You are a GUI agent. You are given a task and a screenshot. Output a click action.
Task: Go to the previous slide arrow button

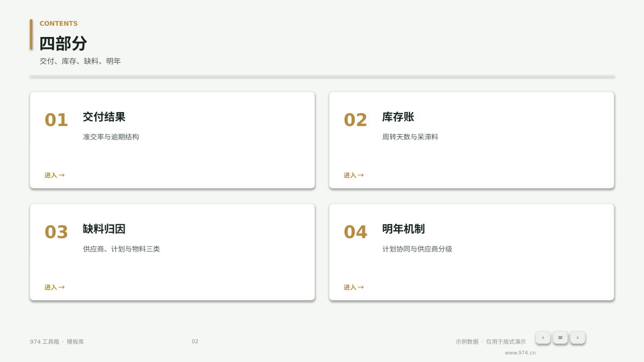(x=543, y=337)
